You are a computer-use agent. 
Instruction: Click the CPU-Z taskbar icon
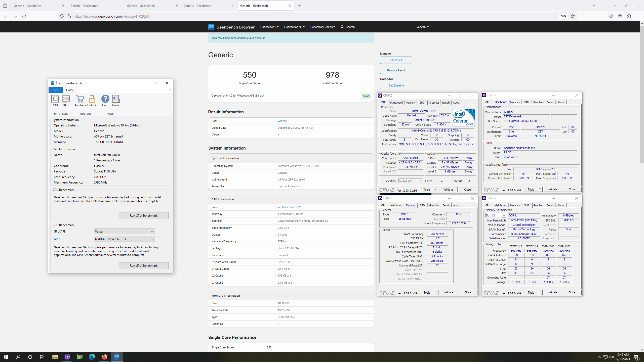click(67, 357)
